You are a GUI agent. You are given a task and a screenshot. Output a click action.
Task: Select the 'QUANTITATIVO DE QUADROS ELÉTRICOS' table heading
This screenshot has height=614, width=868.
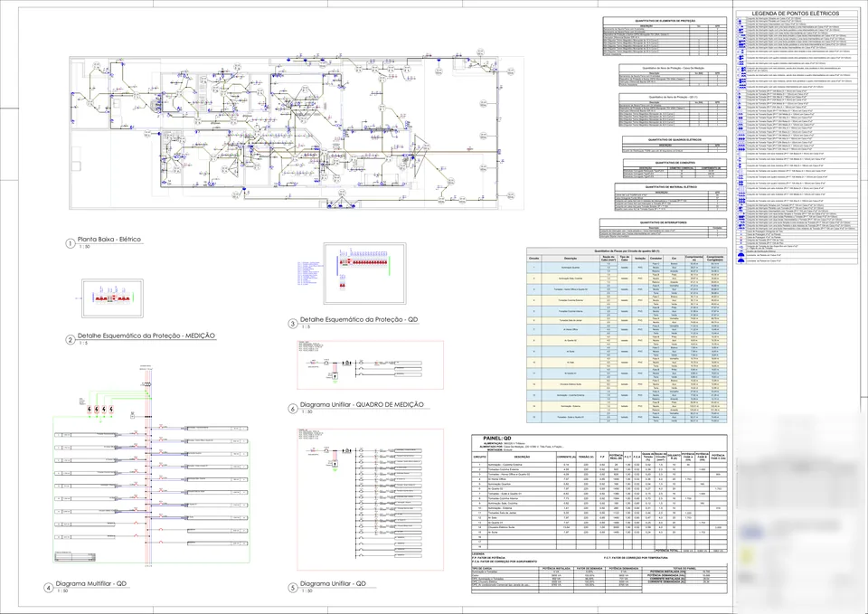675,139
